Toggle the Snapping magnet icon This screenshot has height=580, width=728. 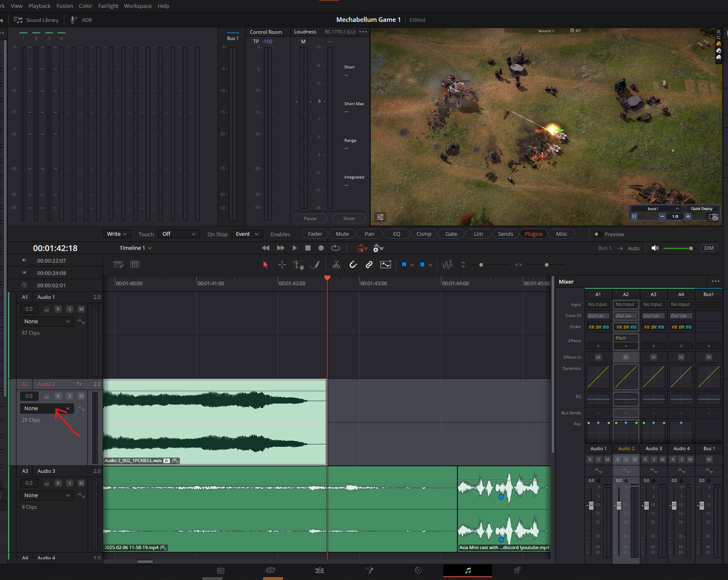tap(353, 265)
